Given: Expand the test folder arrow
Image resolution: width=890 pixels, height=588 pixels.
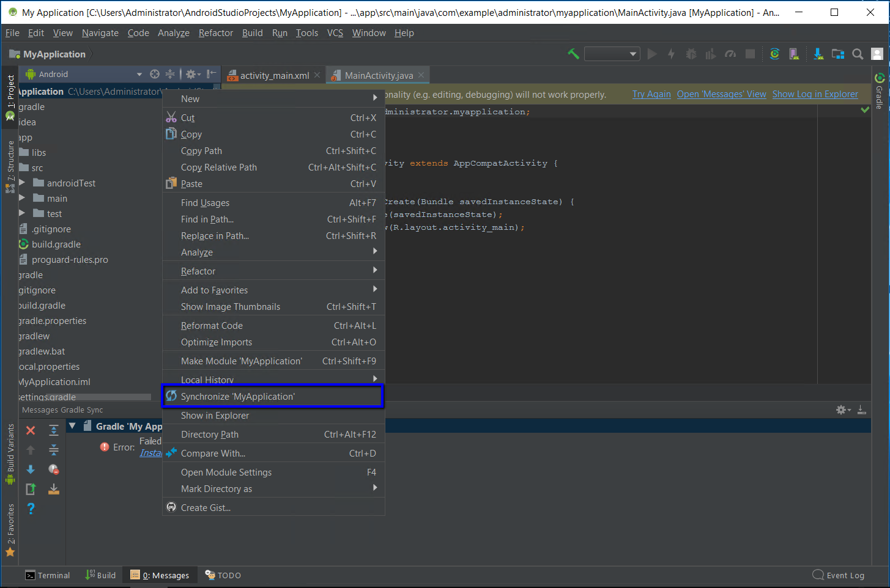Looking at the screenshot, I should point(22,213).
